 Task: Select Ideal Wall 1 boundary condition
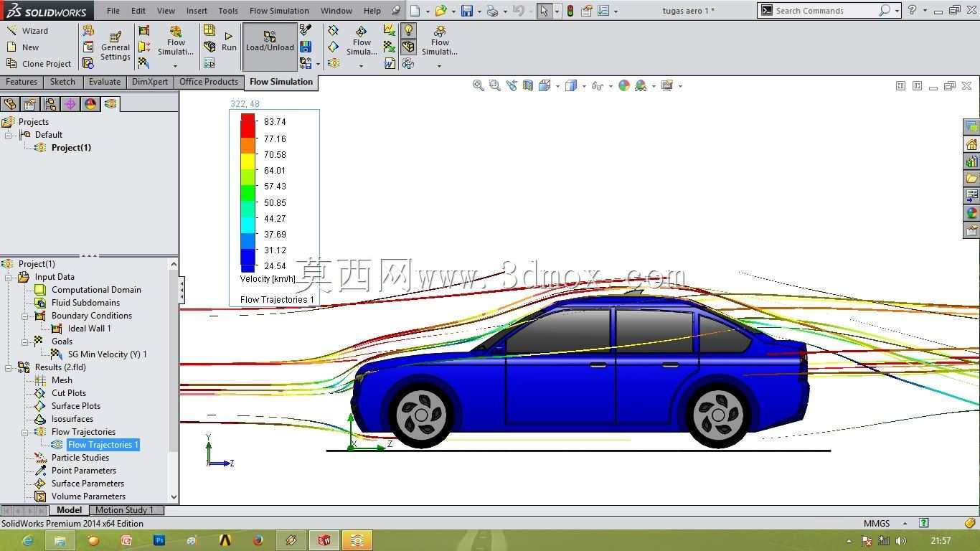[89, 329]
